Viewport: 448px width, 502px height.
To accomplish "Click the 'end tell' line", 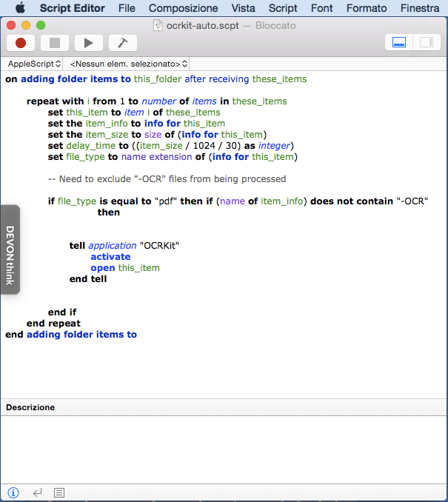I will click(88, 279).
